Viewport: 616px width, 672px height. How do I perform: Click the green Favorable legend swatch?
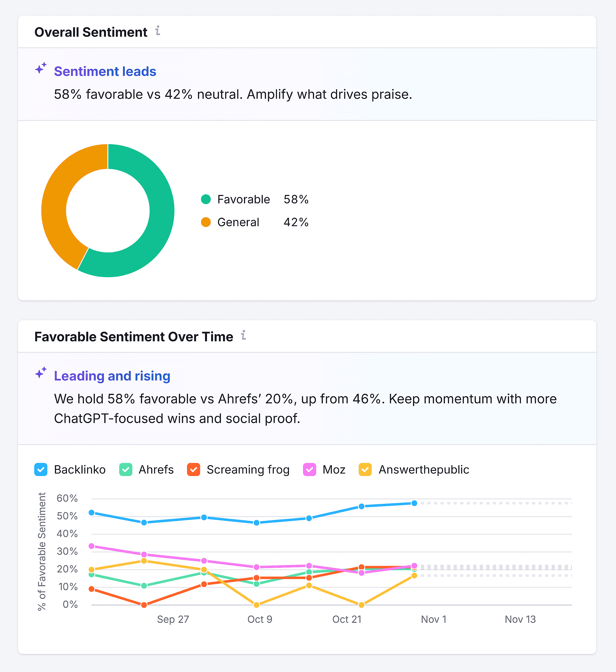point(206,199)
